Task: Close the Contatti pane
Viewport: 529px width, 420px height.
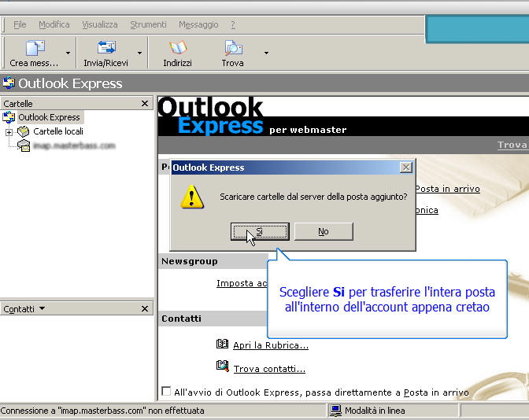Action: pyautogui.click(x=145, y=308)
